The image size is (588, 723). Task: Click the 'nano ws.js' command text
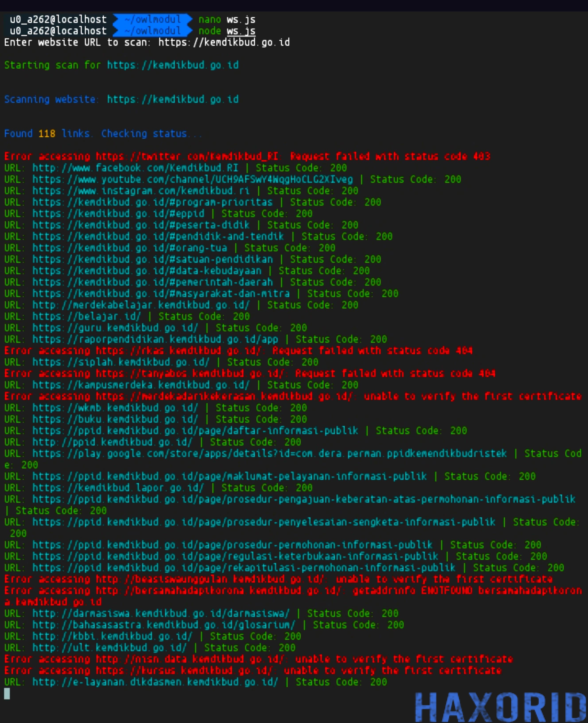(x=227, y=20)
